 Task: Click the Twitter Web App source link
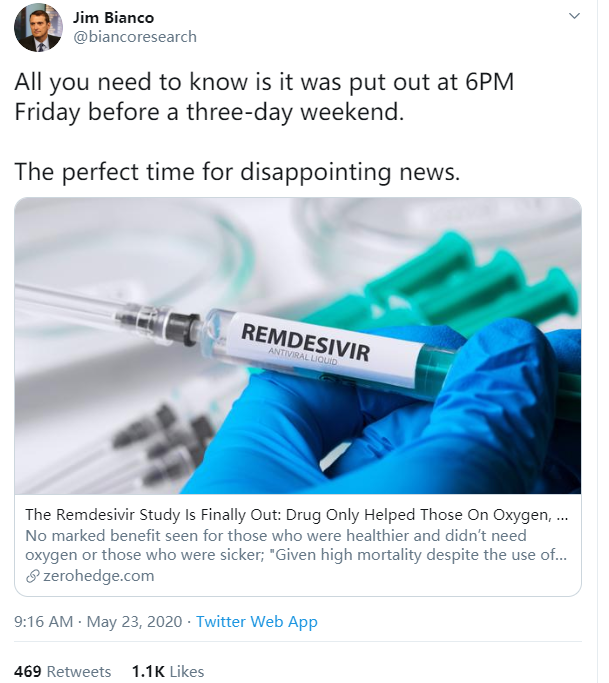coord(256,622)
